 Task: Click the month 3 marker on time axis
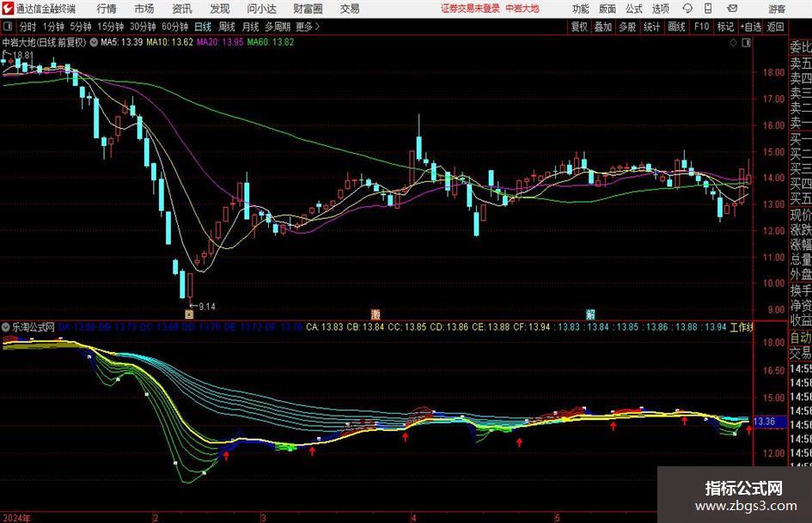click(264, 518)
